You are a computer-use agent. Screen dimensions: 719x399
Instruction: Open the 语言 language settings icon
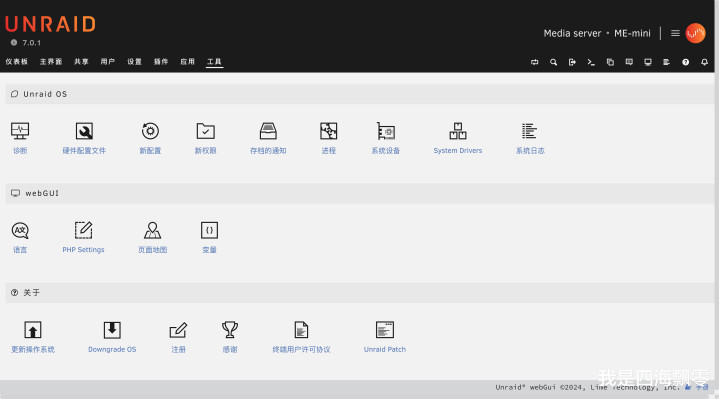point(20,230)
